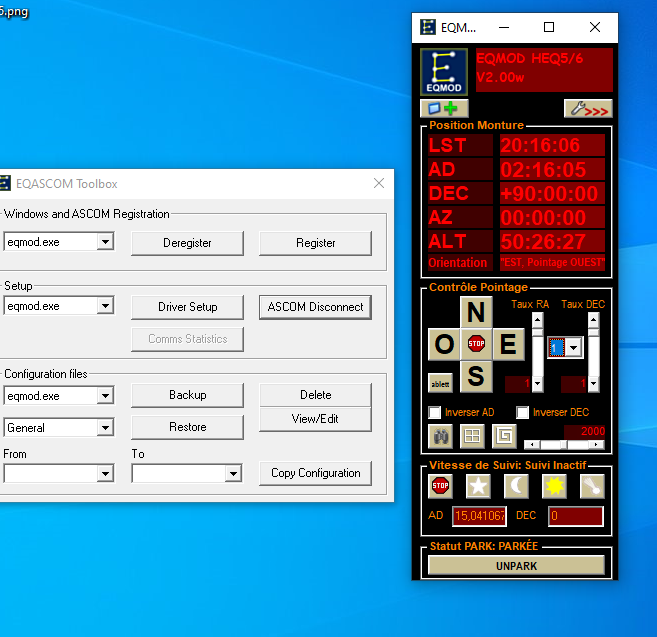The height and width of the screenshot is (637, 657).
Task: Enable the Inverser DEC checkbox
Action: tap(522, 412)
